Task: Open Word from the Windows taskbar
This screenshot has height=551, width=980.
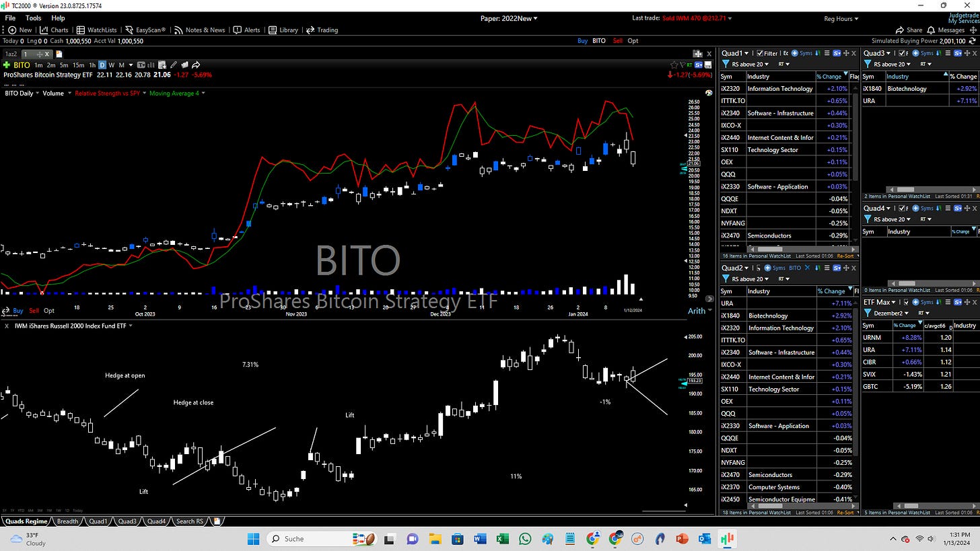Action: pyautogui.click(x=480, y=539)
